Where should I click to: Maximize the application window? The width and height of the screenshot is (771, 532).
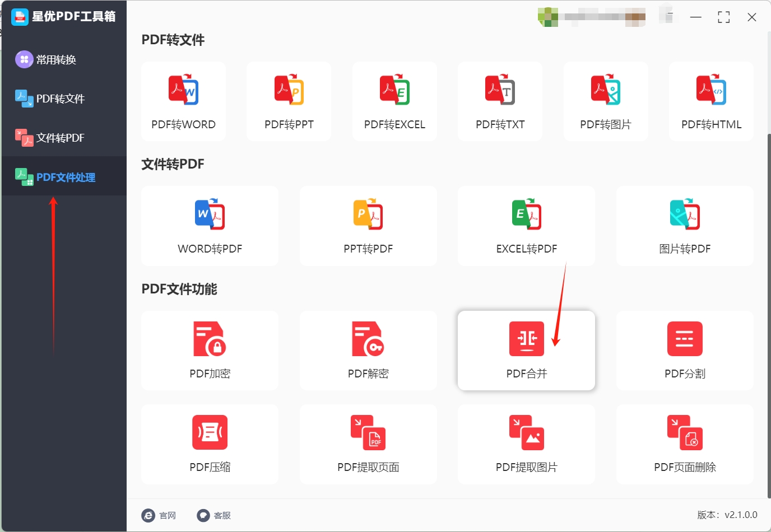[x=724, y=17]
